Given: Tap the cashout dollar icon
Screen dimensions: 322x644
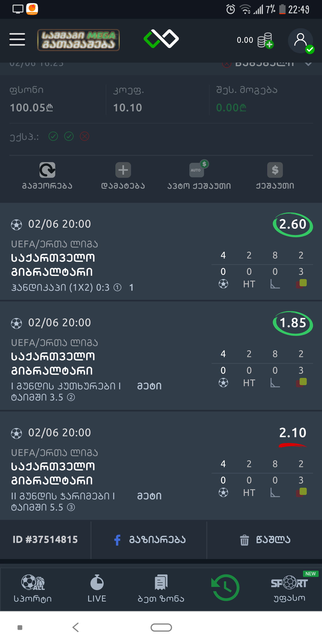Looking at the screenshot, I should tap(275, 170).
